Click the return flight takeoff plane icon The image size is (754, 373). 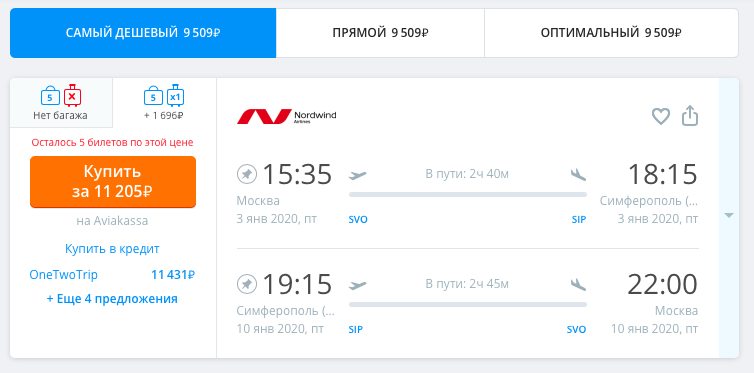click(358, 285)
